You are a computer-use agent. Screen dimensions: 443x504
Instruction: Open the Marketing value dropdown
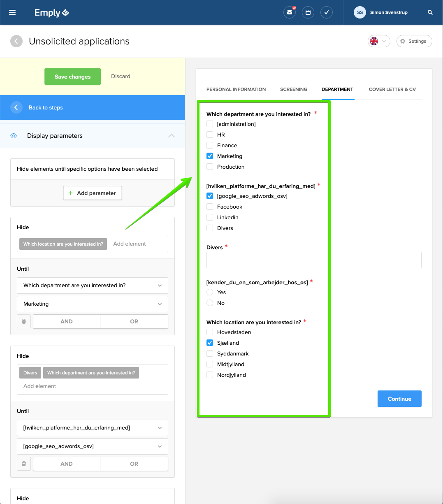coord(93,304)
